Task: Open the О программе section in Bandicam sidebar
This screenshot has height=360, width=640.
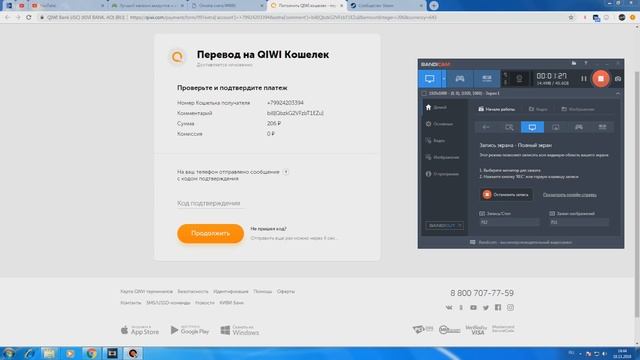Action: (x=442, y=174)
